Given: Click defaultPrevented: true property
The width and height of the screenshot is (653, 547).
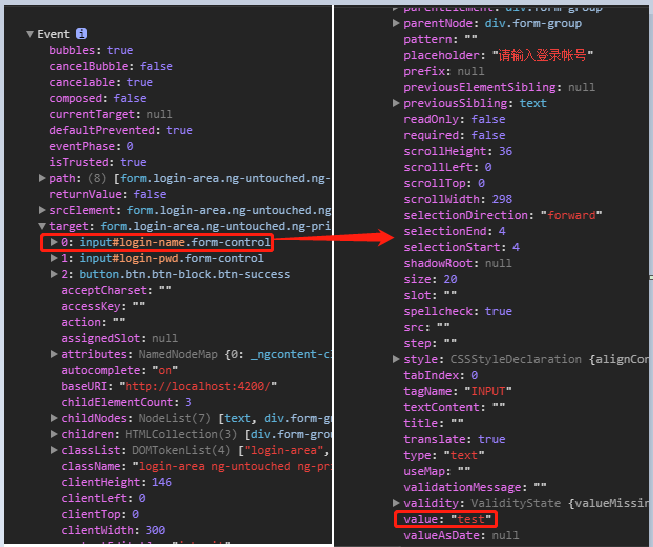Looking at the screenshot, I should tap(121, 130).
